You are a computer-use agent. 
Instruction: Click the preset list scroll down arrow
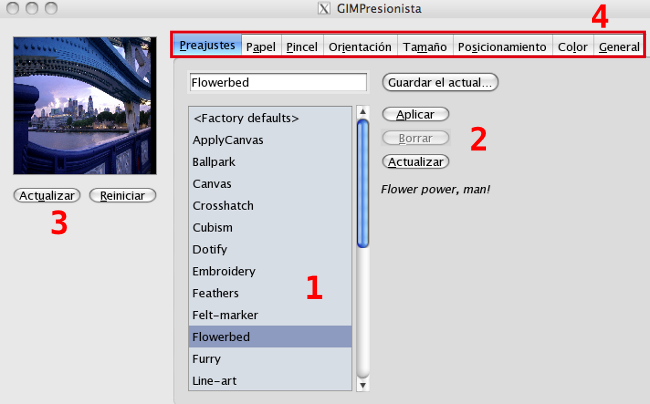point(363,385)
